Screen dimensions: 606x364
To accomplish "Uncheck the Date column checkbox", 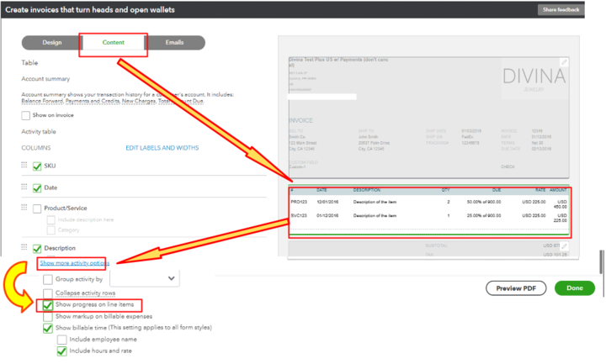I will click(x=37, y=188).
